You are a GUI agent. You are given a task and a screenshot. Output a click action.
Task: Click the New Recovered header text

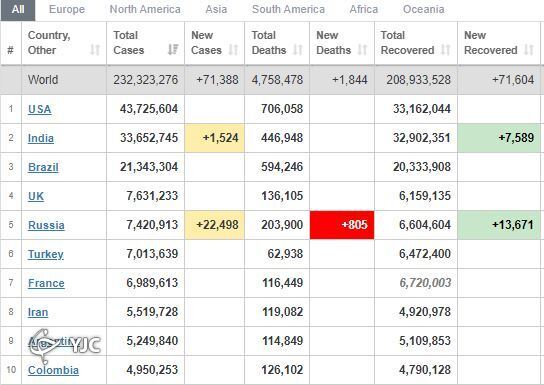click(x=491, y=43)
